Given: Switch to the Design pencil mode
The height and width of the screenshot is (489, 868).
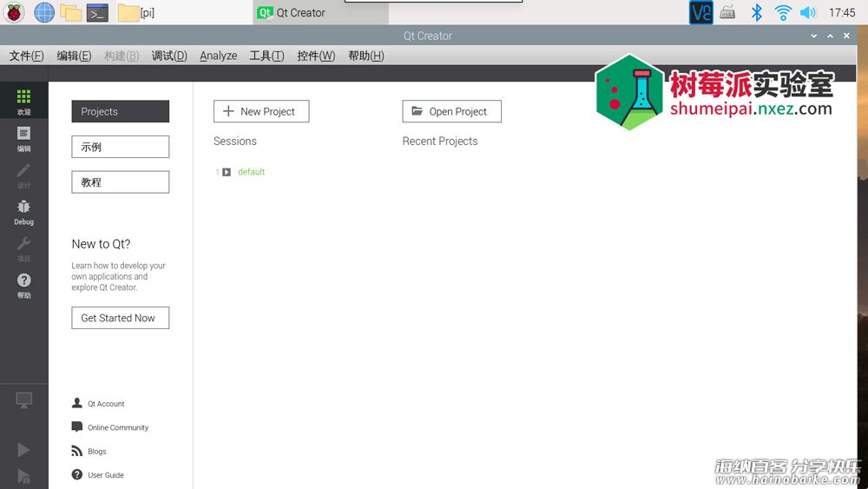Looking at the screenshot, I should (23, 175).
